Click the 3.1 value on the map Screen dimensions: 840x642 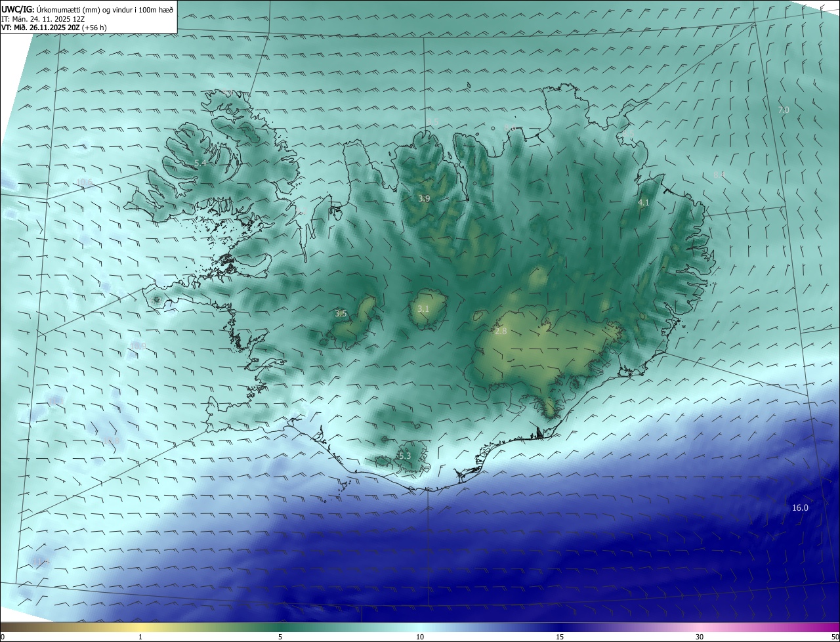click(x=423, y=309)
